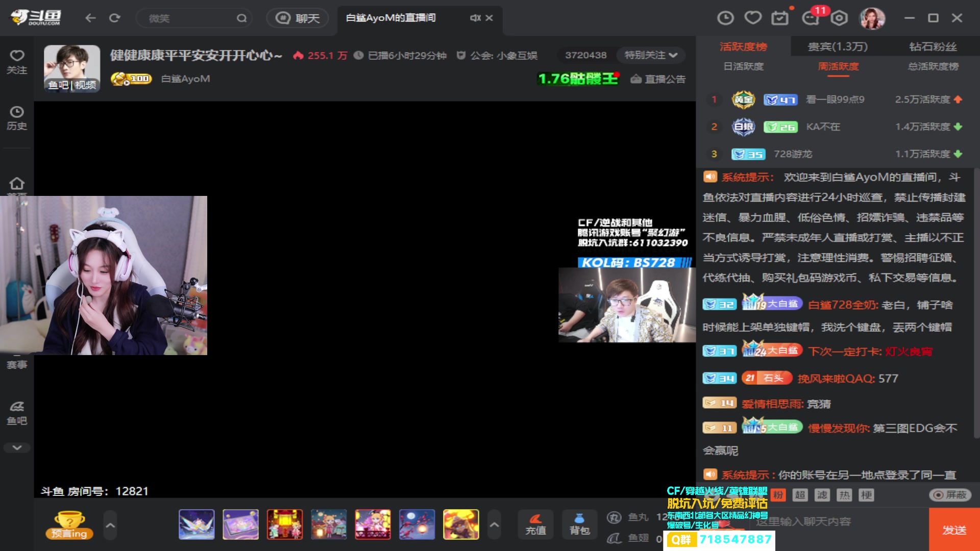Expand the left sidebar down chevron
Viewport: 980px width, 551px height.
17,447
